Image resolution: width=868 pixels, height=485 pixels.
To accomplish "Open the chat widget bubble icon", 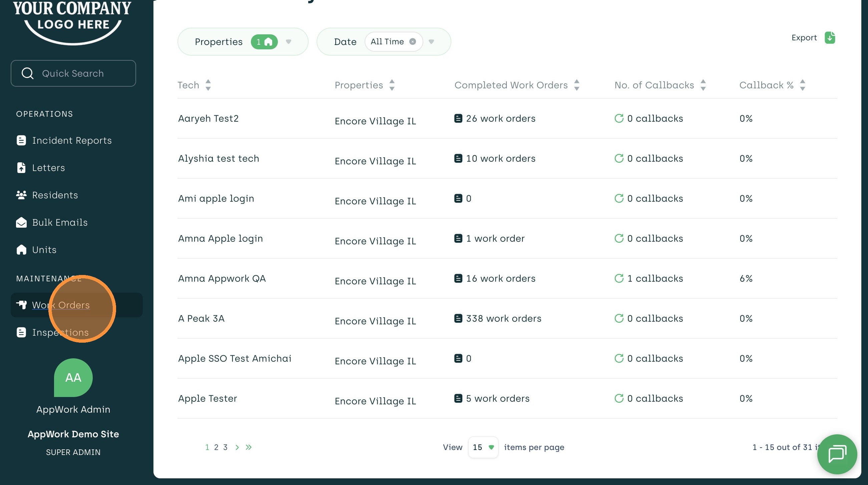I will [x=837, y=454].
